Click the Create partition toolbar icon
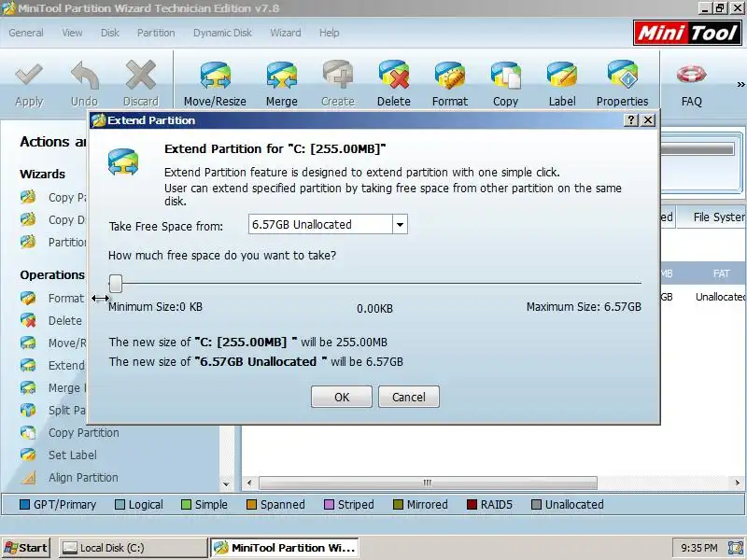This screenshot has height=560, width=747. 338,76
